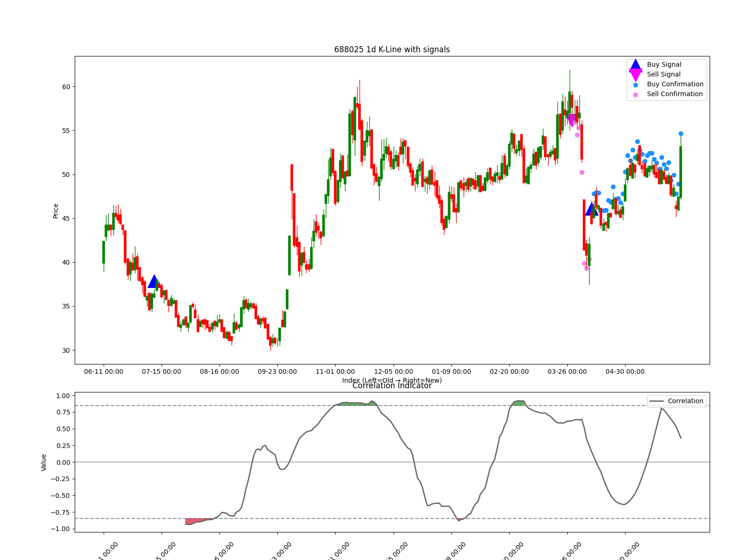Click the price axis tick '45'

(66, 218)
